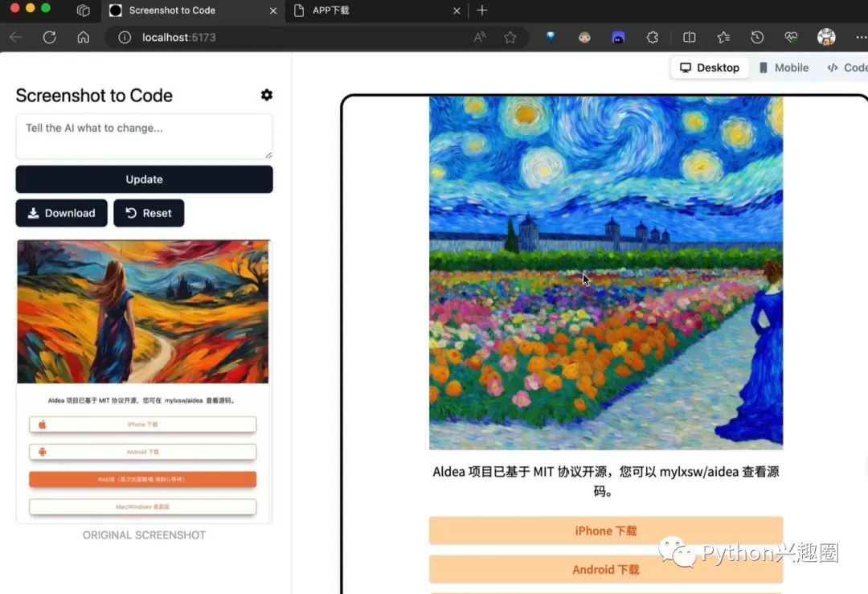The height and width of the screenshot is (594, 868).
Task: Open the original screenshot thumbnail
Action: click(x=144, y=382)
